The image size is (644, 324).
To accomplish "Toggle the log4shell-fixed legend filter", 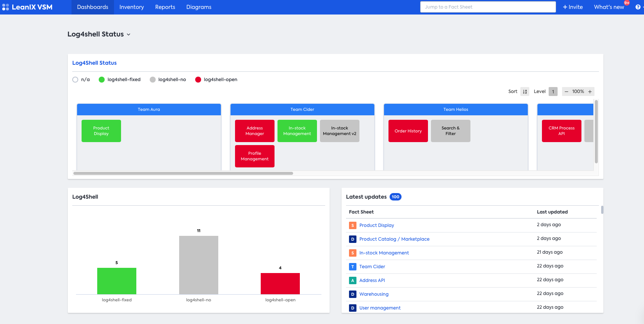I will [120, 80].
